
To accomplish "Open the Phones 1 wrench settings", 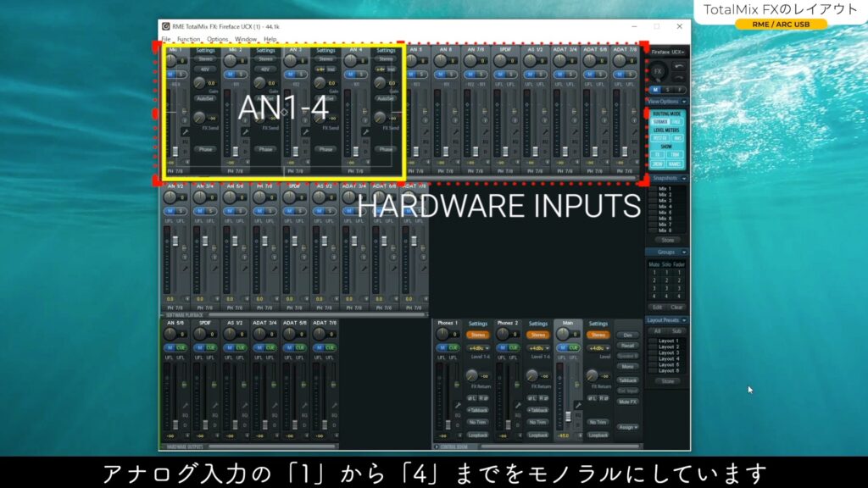I will pos(458,406).
